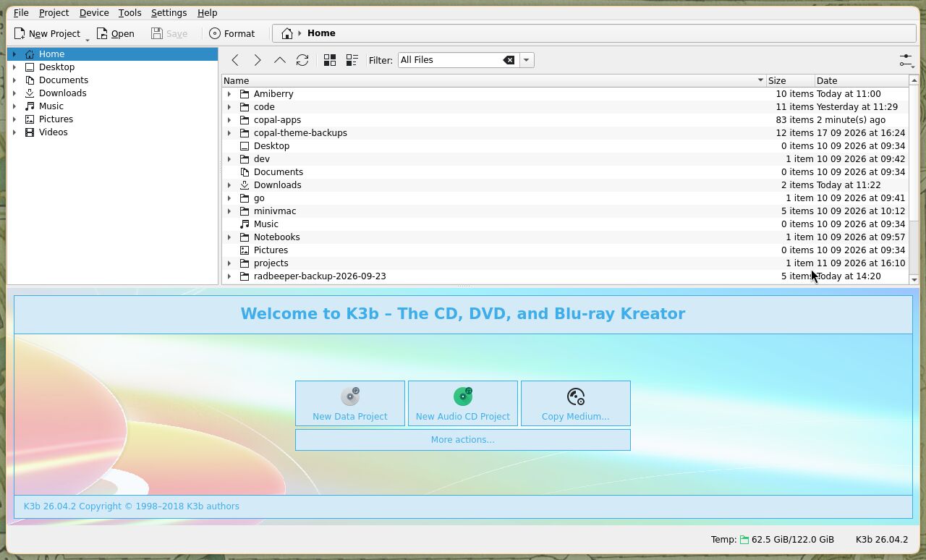Click the home icon in path bar
The height and width of the screenshot is (560, 926).
[287, 33]
